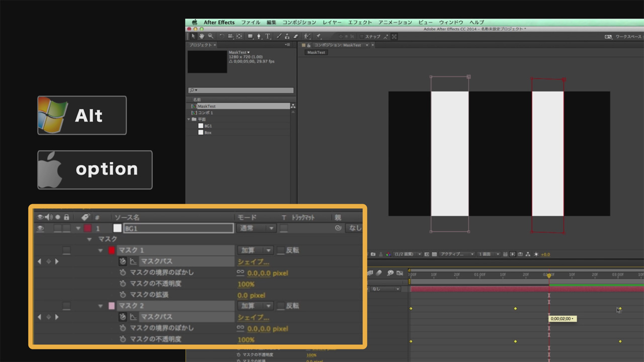Open the File menu
This screenshot has height=362, width=644.
[251, 22]
